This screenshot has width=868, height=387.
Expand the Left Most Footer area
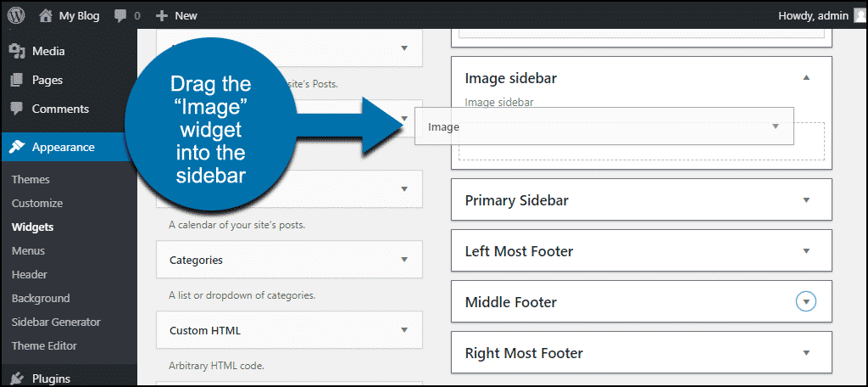[x=806, y=251]
